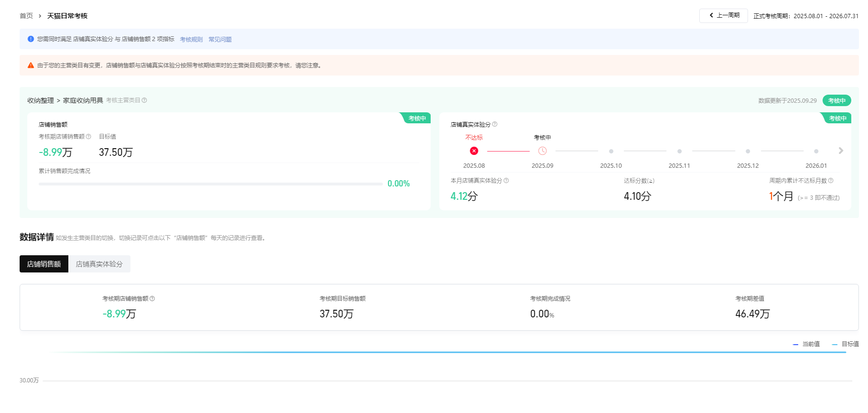Screen dimensions: 868x413
Task: Click help icon beside 本月店铺真实体验分
Action: (x=506, y=181)
